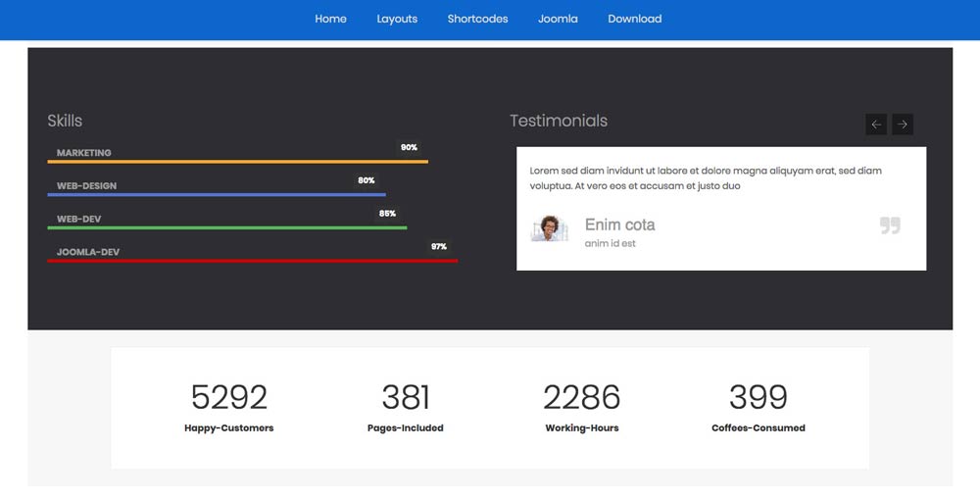Click the 90% Marketing badge

coord(409,148)
